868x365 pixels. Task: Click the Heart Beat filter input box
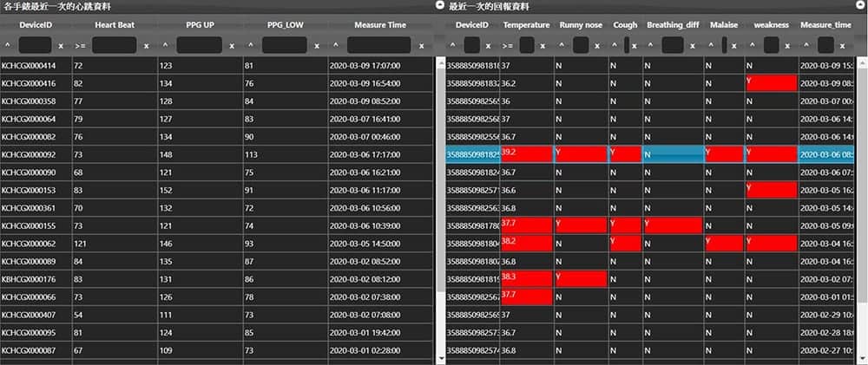pos(115,45)
